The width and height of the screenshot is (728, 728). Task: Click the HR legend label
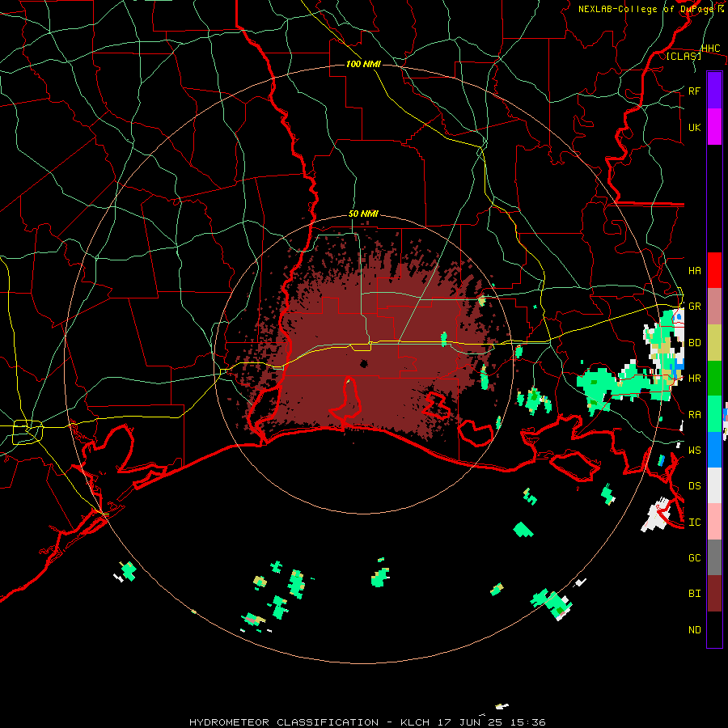tap(694, 379)
